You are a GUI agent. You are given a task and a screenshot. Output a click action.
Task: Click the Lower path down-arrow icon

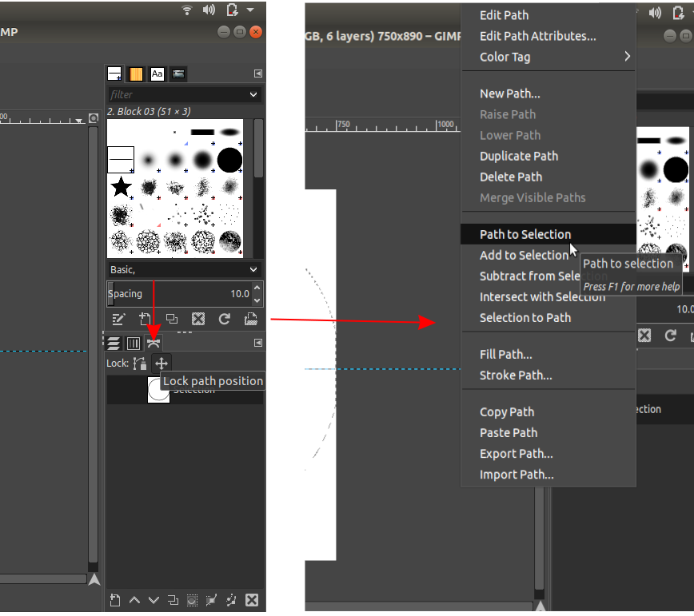tap(154, 600)
